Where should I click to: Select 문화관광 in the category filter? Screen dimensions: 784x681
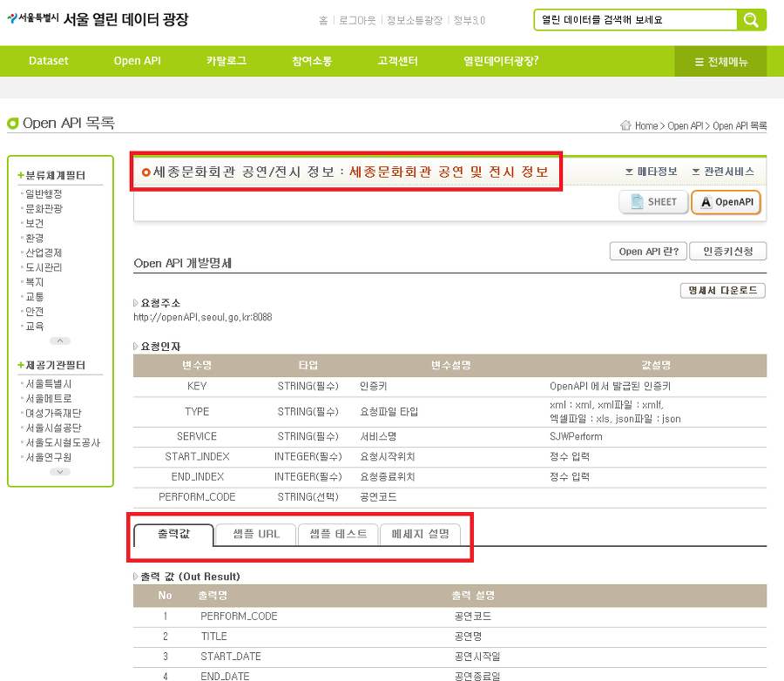pos(44,208)
